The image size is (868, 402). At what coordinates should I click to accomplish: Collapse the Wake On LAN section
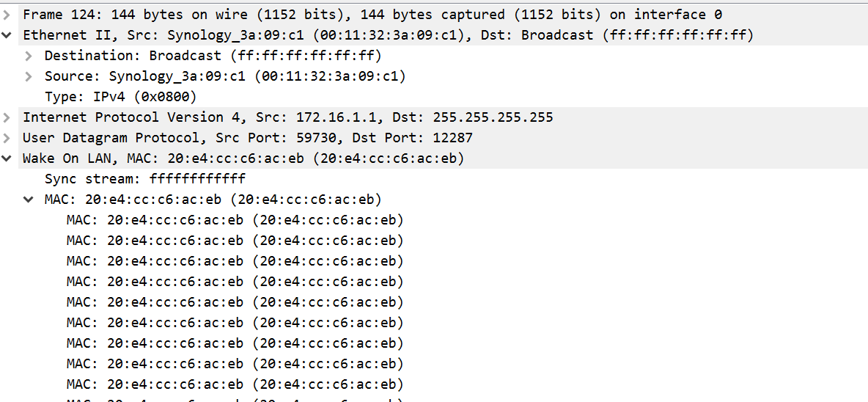[x=6, y=158]
